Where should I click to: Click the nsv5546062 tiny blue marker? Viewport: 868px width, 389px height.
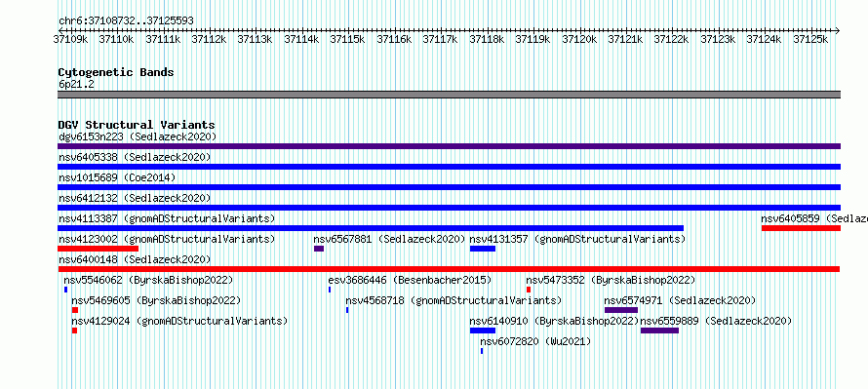pyautogui.click(x=66, y=290)
